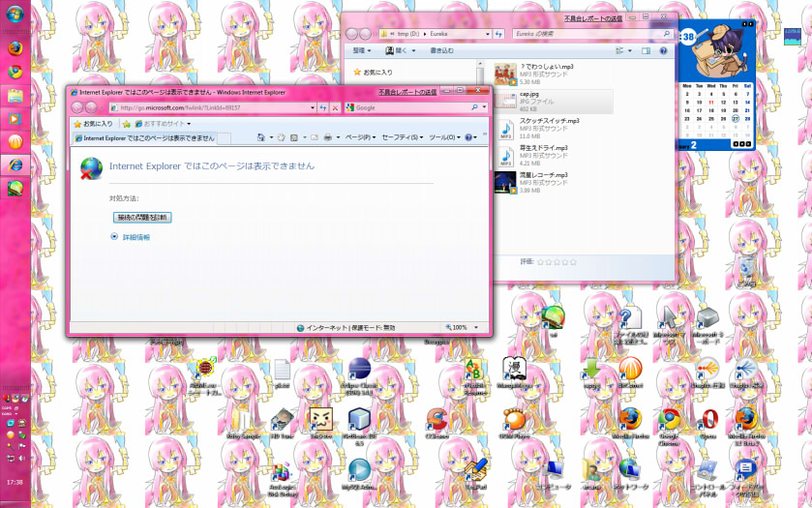This screenshot has width=812, height=508.
Task: Click the IE Feeds icon
Action: 294,137
